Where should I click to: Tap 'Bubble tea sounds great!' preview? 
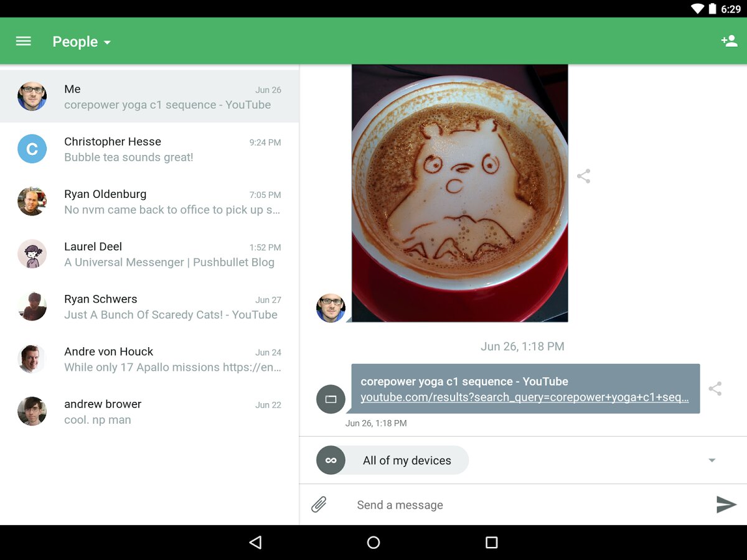pyautogui.click(x=129, y=157)
